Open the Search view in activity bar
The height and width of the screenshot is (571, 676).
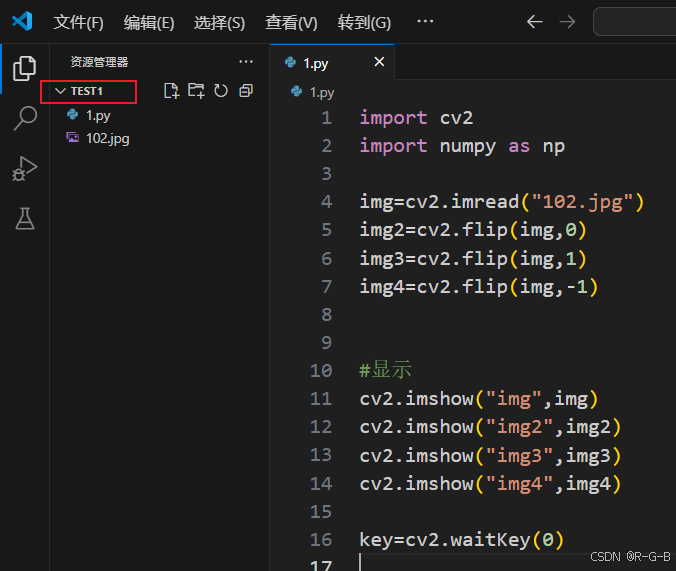pyautogui.click(x=25, y=118)
